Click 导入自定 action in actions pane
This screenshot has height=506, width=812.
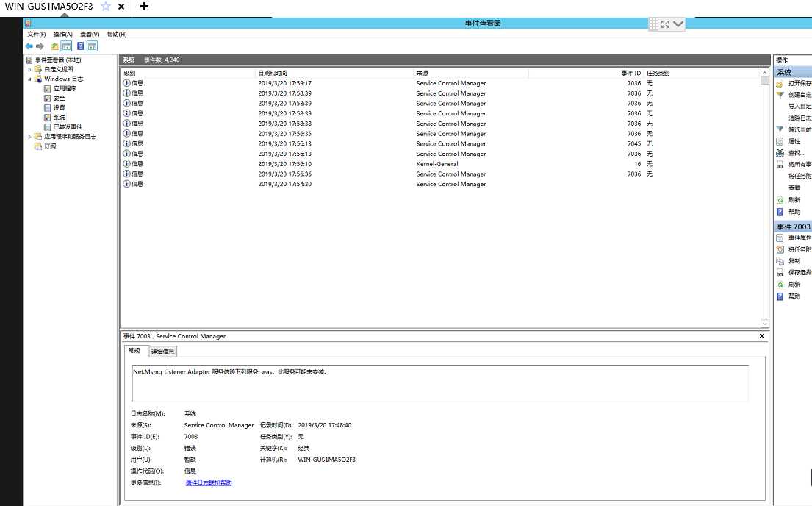click(800, 107)
